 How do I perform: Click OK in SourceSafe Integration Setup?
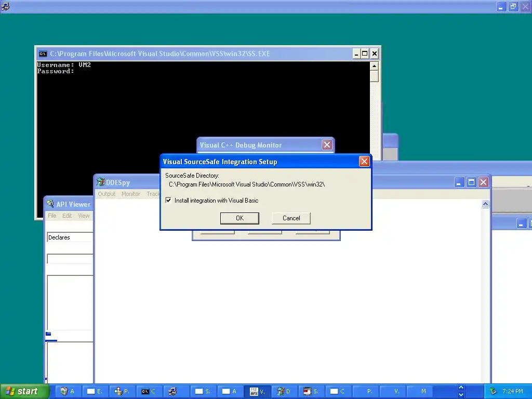coord(240,218)
